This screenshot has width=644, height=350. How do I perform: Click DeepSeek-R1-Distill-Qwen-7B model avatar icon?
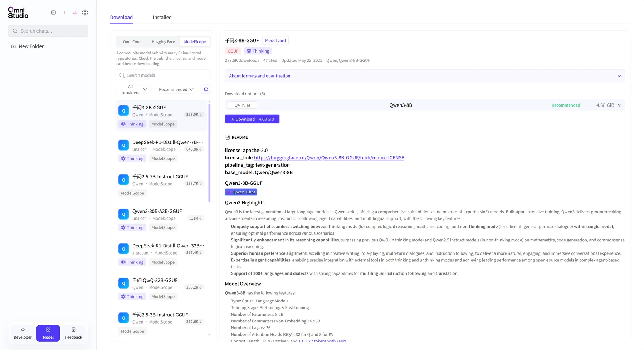[x=123, y=145]
